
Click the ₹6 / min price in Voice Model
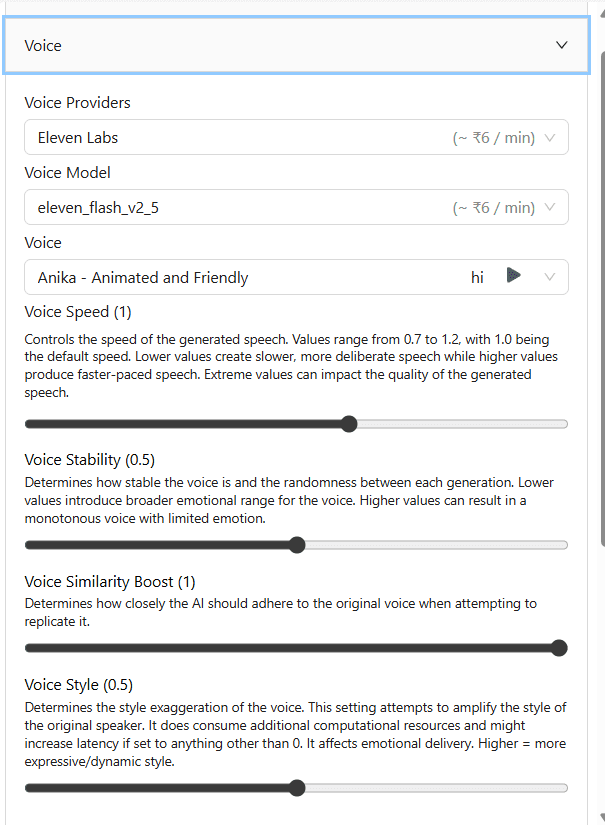493,208
